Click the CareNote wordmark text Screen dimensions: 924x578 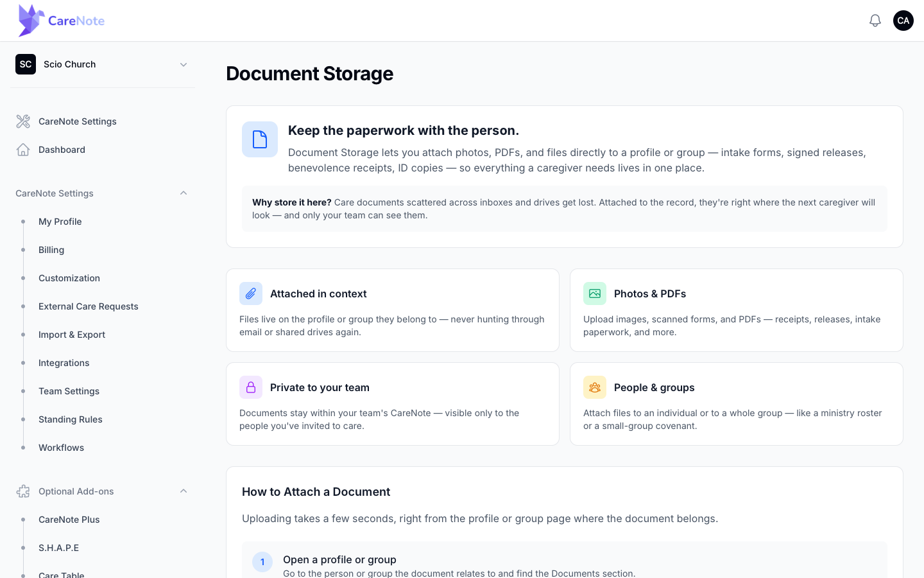click(76, 21)
